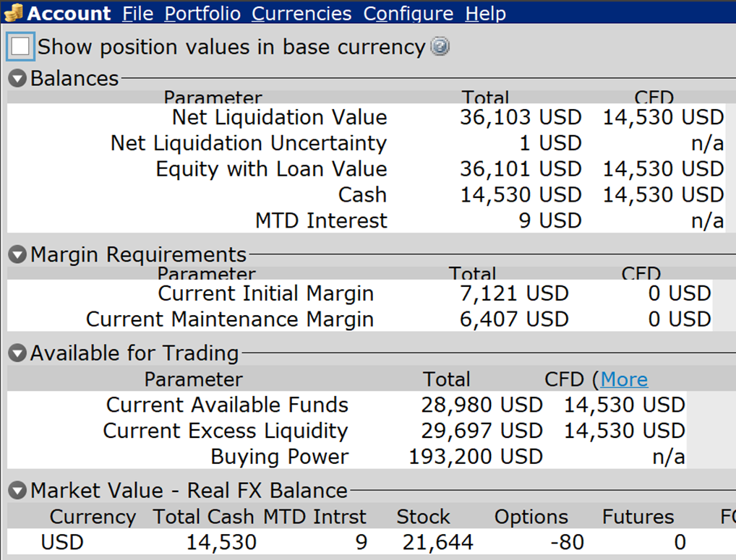Select the USD currency row
Viewport: 736px width, 560px height.
point(62,542)
